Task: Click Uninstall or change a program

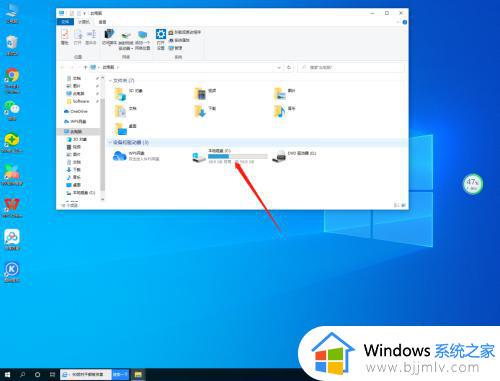Action: 185,32
